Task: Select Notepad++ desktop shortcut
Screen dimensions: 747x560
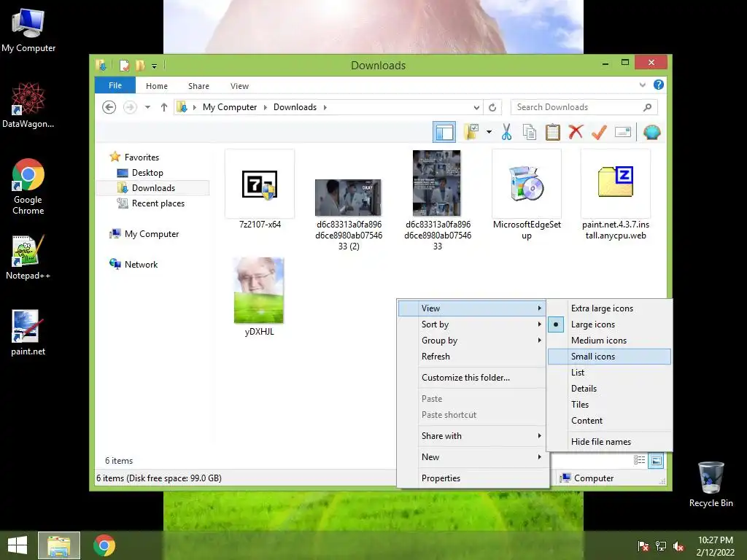Action: pyautogui.click(x=28, y=257)
